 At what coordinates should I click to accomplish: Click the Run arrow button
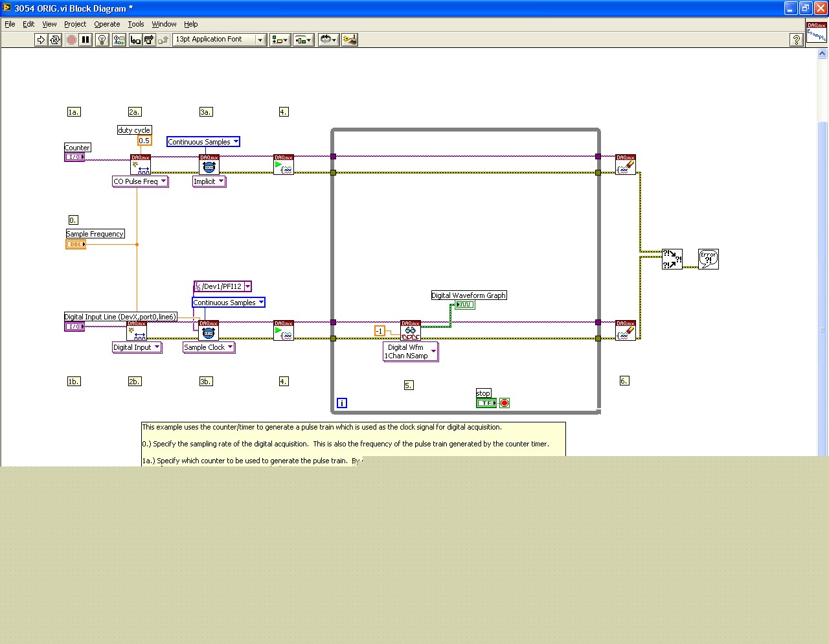point(41,40)
